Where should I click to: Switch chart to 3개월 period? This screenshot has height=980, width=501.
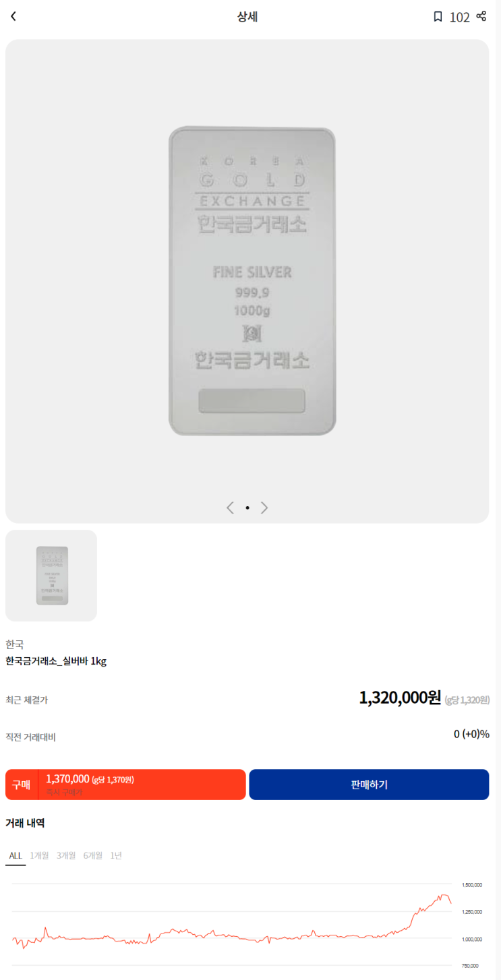click(66, 855)
